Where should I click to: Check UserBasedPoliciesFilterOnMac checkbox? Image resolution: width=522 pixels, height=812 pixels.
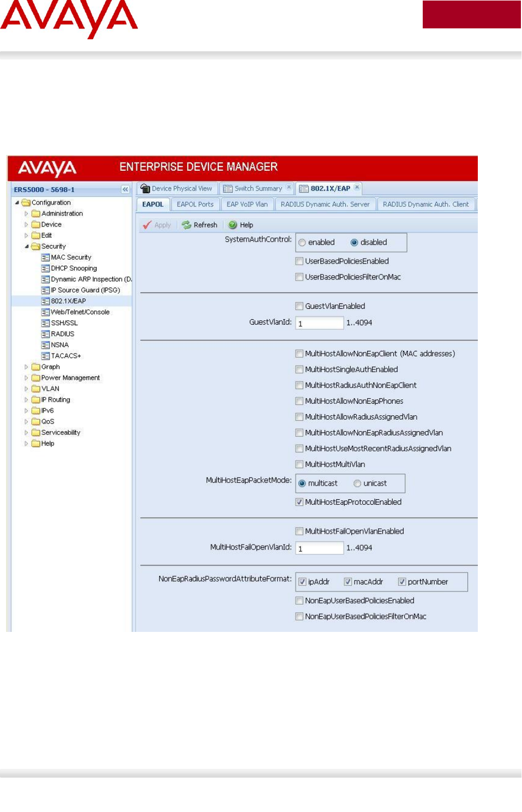(299, 277)
